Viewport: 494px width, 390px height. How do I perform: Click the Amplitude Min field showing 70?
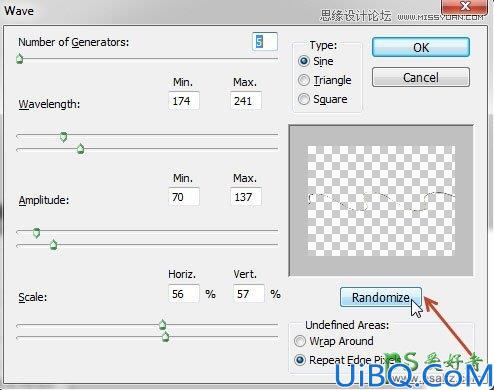[184, 197]
